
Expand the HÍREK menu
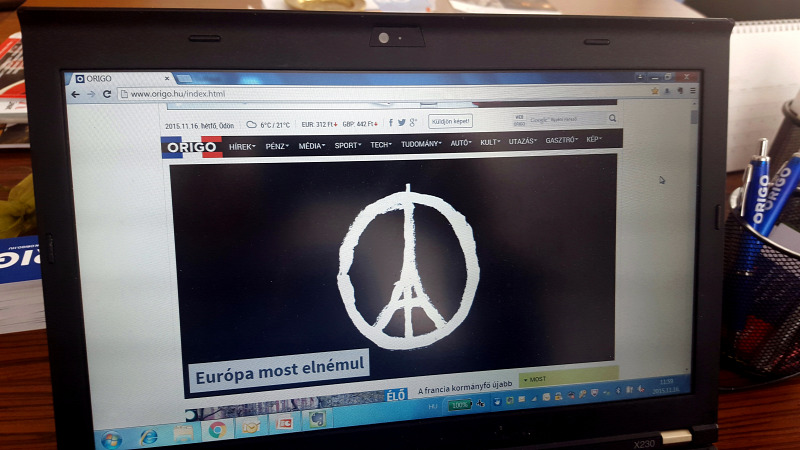coord(242,147)
